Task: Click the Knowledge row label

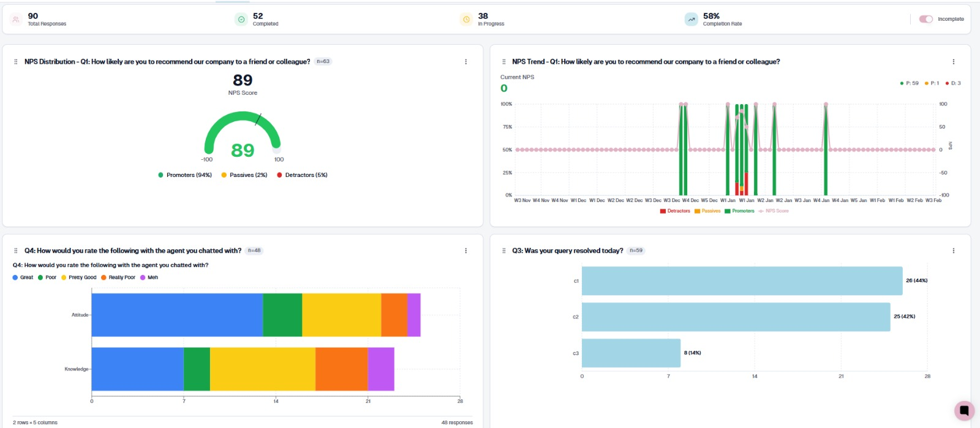Action: click(77, 369)
